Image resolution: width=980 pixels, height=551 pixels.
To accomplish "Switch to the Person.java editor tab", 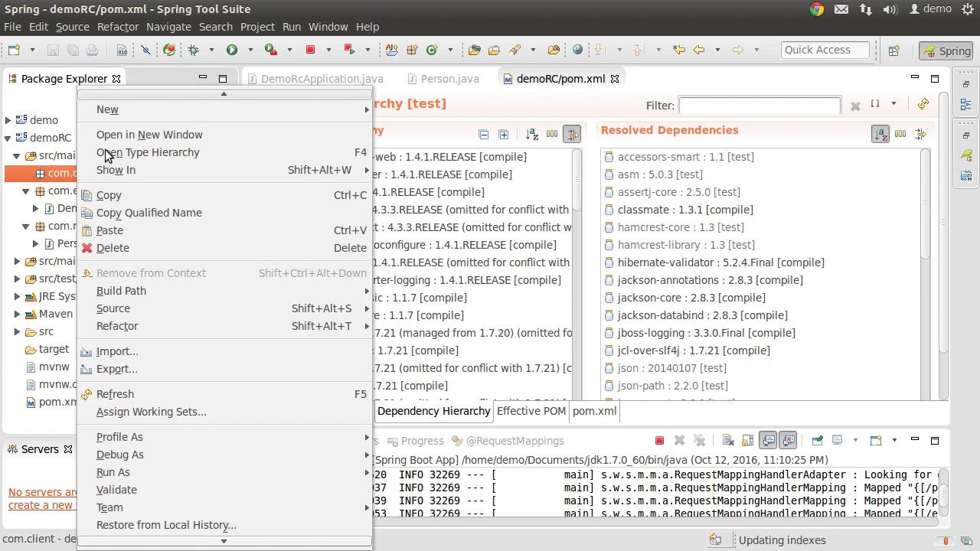I will [x=449, y=79].
